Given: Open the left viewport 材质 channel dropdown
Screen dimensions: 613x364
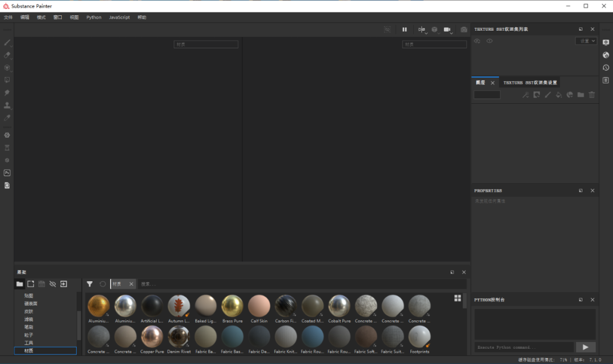Looking at the screenshot, I should coord(205,45).
